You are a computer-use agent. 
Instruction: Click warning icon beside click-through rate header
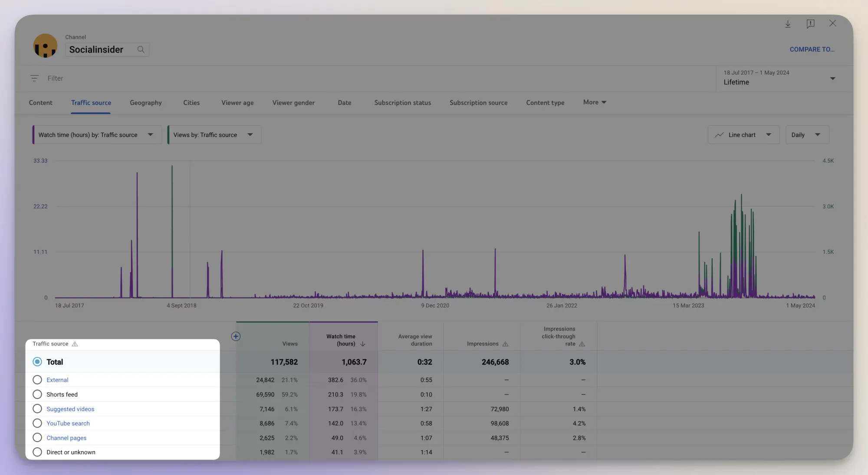pyautogui.click(x=582, y=344)
